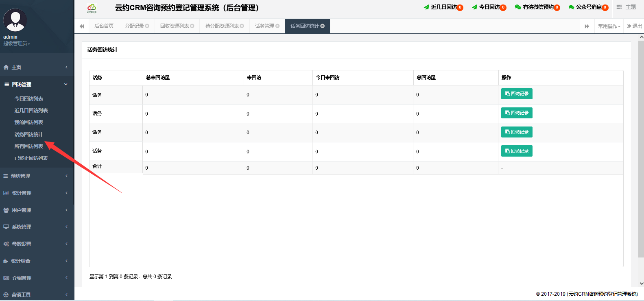Expand the 常用操作 dropdown
The width and height of the screenshot is (644, 301).
tap(609, 26)
